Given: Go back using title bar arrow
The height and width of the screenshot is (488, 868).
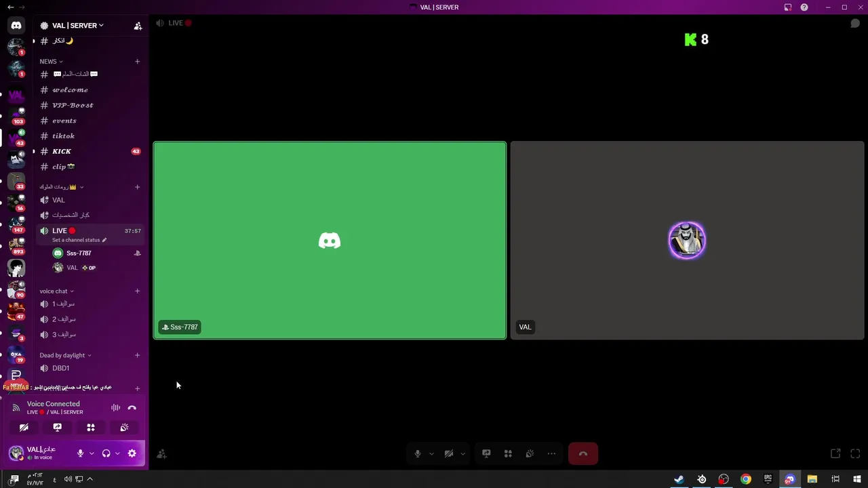Looking at the screenshot, I should [10, 7].
